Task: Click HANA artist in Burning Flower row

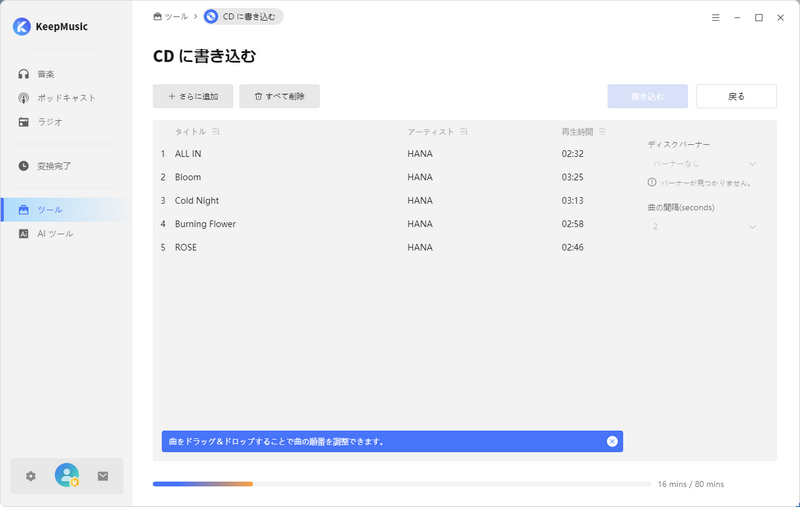Action: [x=420, y=224]
